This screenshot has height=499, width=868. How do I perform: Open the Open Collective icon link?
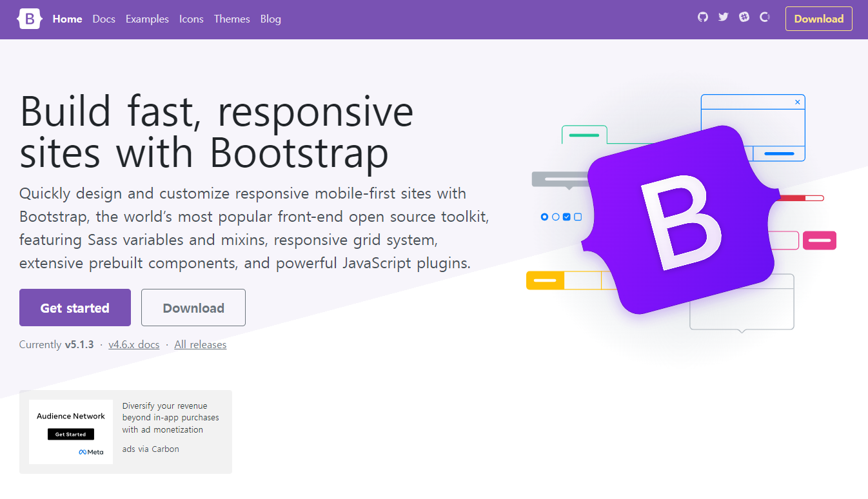[x=765, y=17]
